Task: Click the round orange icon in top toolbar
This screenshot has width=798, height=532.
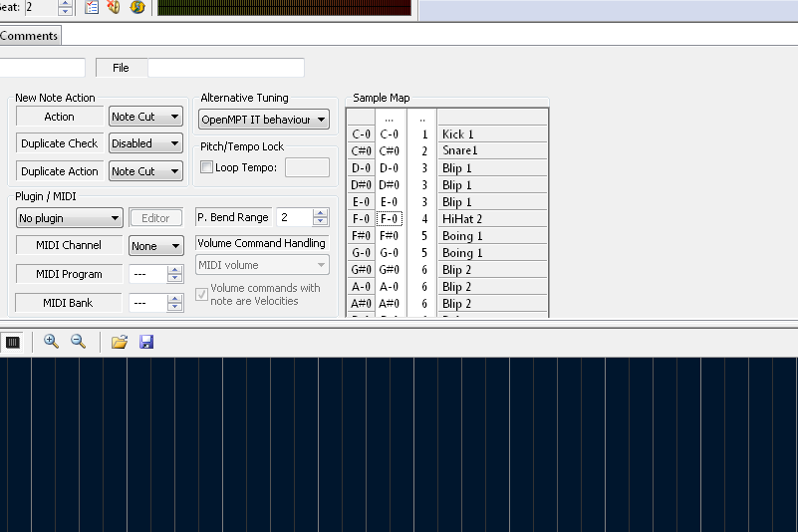Action: 137,7
